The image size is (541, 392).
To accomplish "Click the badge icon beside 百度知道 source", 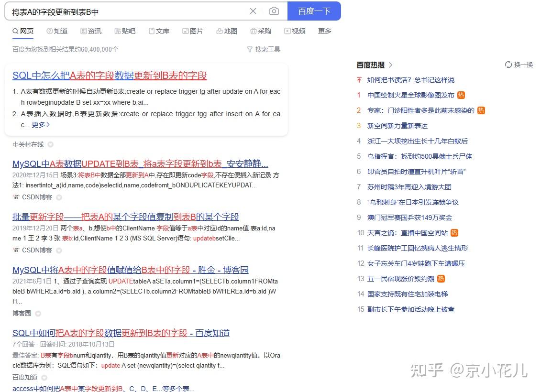I will click(44, 378).
